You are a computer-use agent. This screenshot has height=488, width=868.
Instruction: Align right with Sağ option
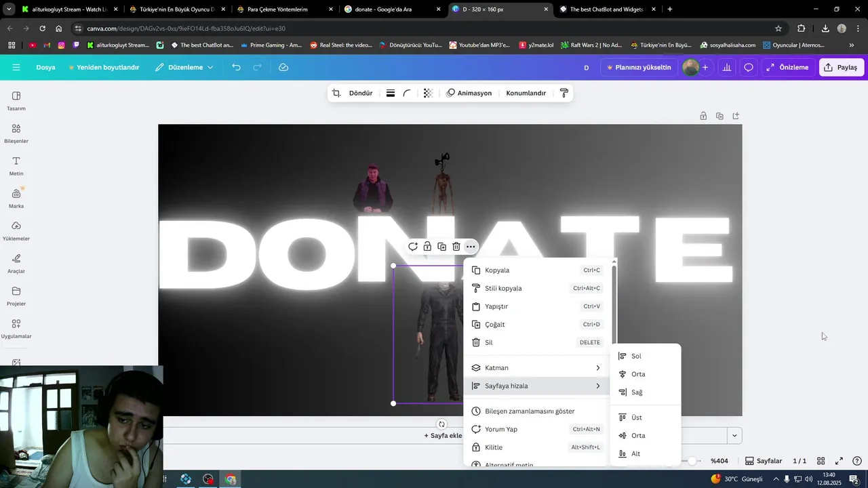(645, 392)
